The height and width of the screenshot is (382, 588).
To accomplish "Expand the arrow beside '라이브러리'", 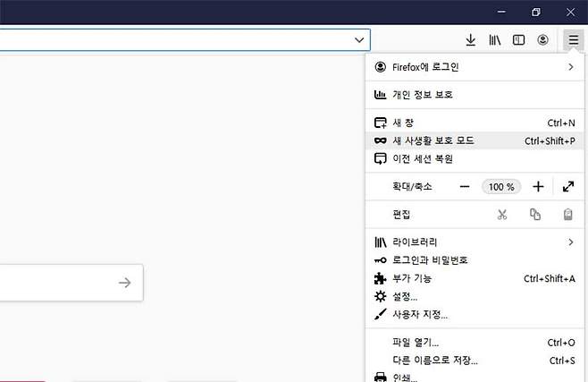I will [x=571, y=242].
